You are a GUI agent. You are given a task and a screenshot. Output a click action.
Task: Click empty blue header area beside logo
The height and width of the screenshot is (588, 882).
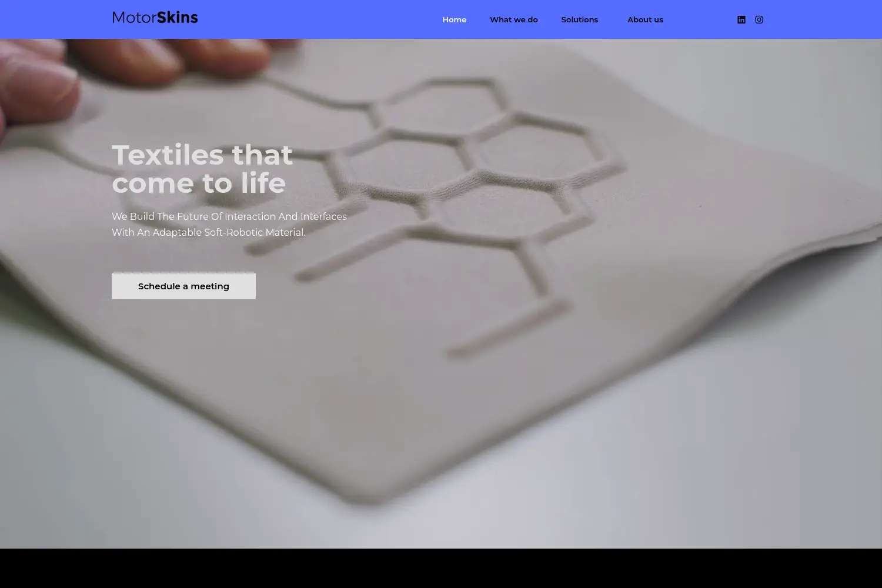318,19
